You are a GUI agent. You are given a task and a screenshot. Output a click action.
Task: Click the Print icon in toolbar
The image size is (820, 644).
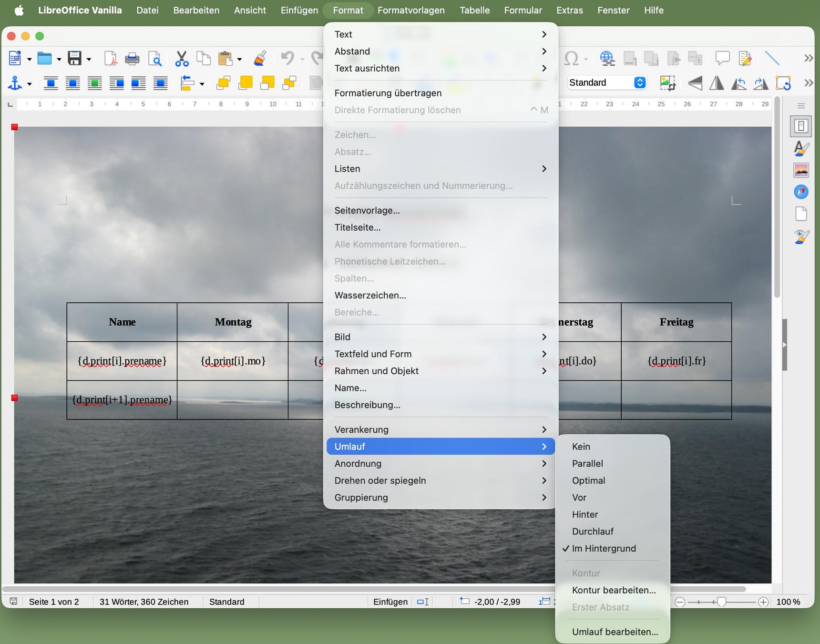point(132,59)
